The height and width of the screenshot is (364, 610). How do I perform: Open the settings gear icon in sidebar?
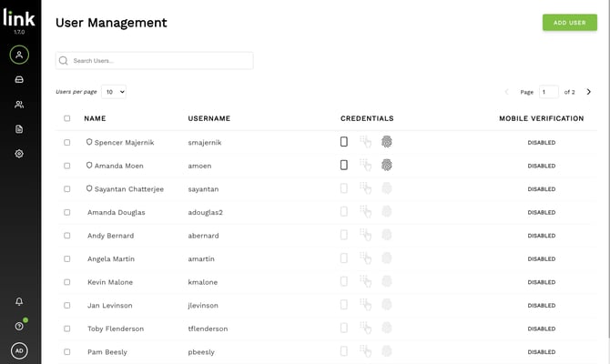coord(19,154)
